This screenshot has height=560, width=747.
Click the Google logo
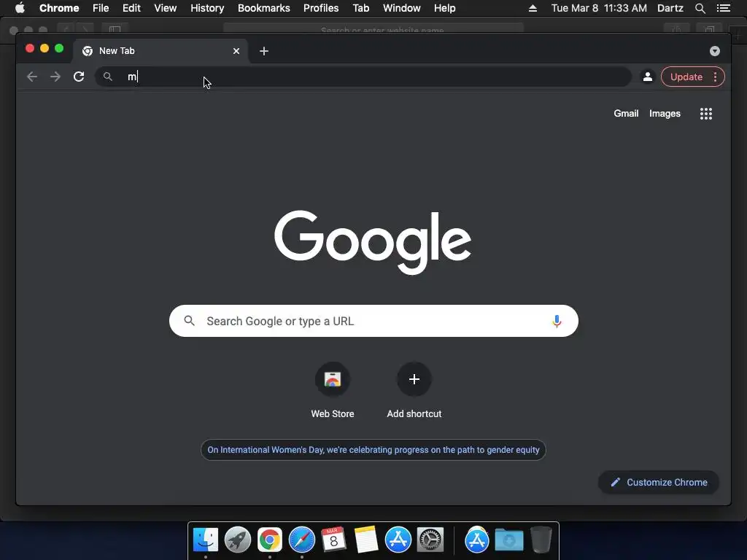373,242
